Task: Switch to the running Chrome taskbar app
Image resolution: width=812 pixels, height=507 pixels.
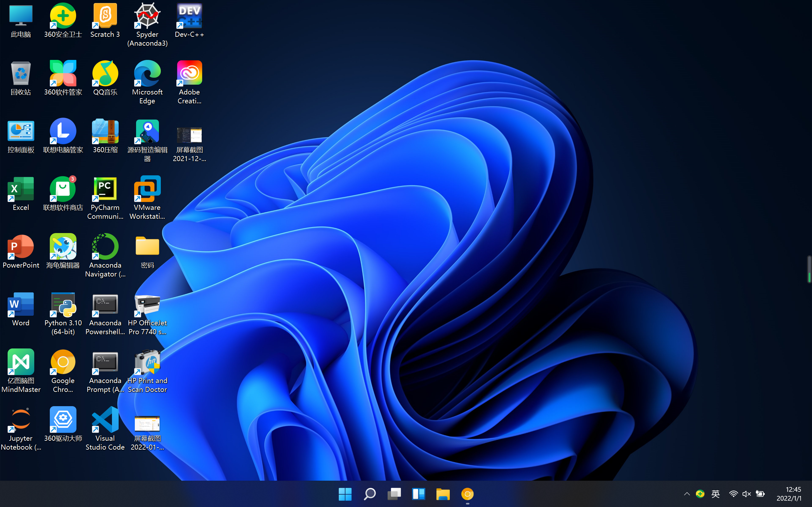Action: [468, 494]
